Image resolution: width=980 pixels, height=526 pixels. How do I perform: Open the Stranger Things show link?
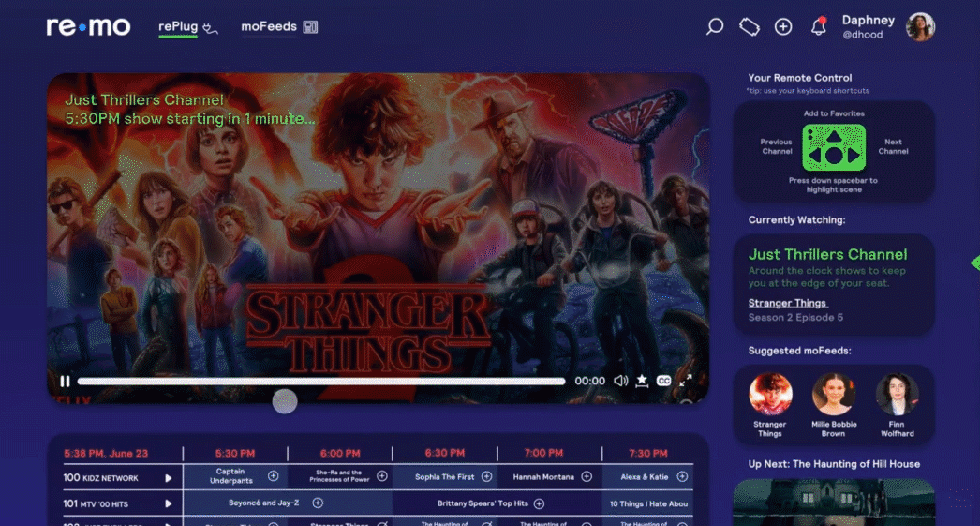[x=788, y=303]
